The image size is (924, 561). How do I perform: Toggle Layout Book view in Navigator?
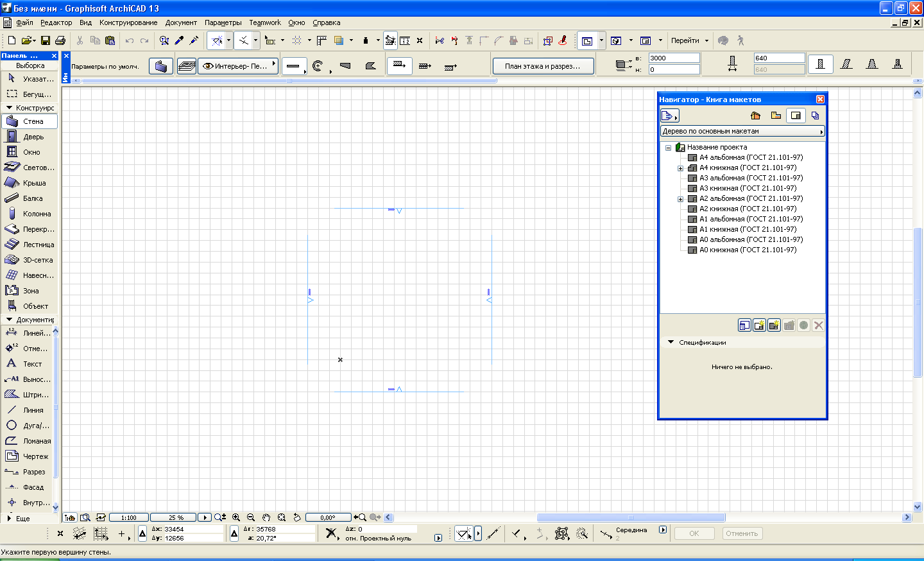click(x=796, y=116)
